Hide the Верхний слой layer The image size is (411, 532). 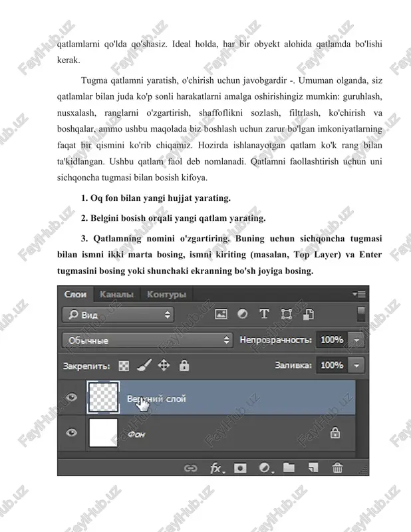coord(71,397)
